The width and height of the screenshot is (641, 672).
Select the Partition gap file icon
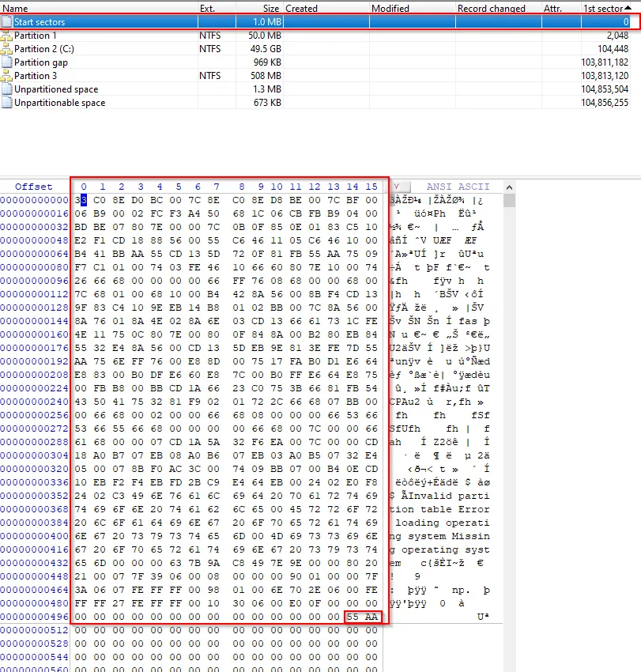[x=7, y=62]
